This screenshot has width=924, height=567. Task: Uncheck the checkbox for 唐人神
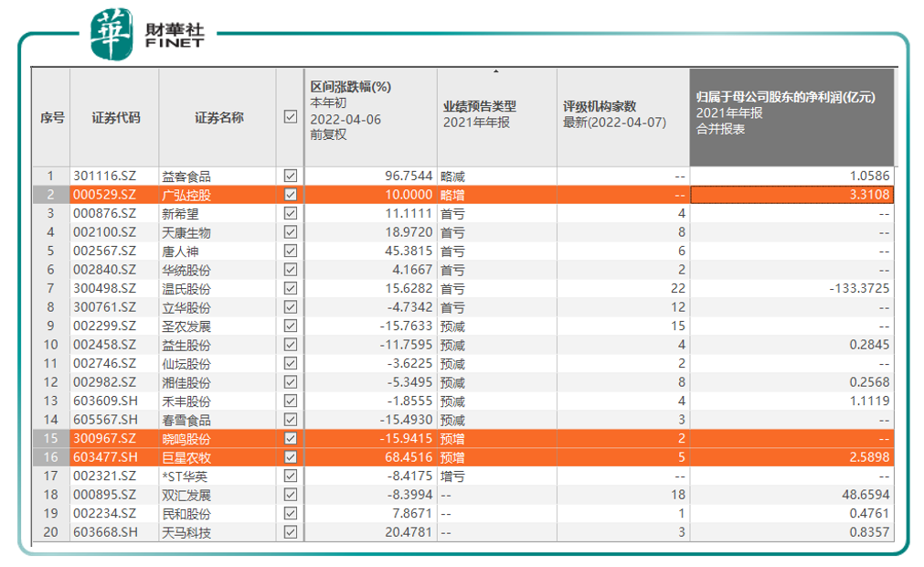click(x=291, y=251)
